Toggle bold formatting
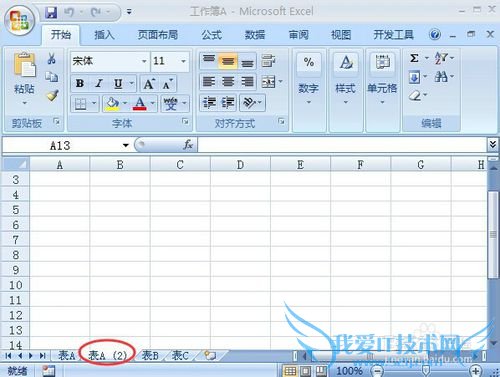Screen dimensions: 500x377 pyautogui.click(x=80, y=83)
